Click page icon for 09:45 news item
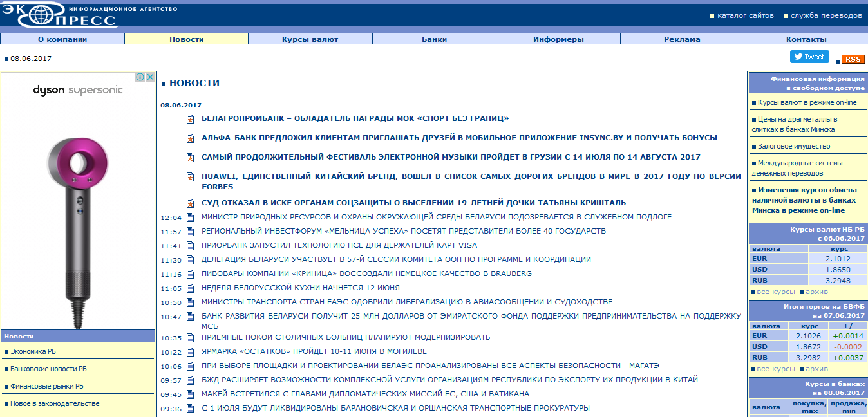 click(190, 394)
